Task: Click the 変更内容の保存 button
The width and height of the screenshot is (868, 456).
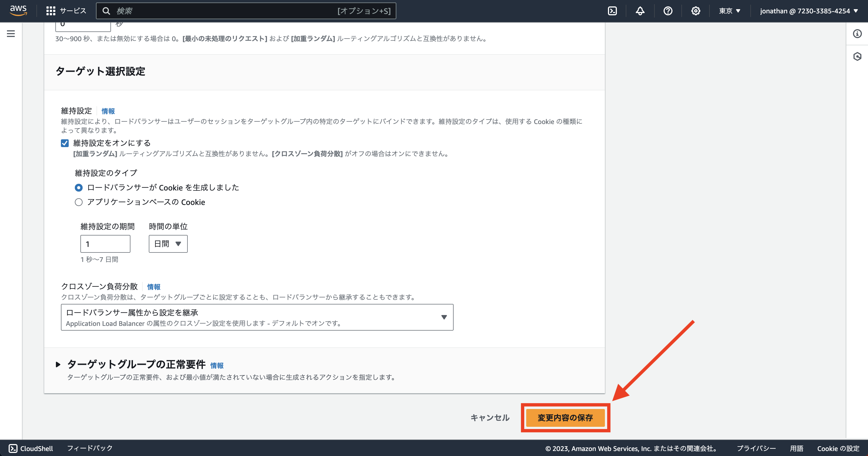Action: tap(565, 418)
